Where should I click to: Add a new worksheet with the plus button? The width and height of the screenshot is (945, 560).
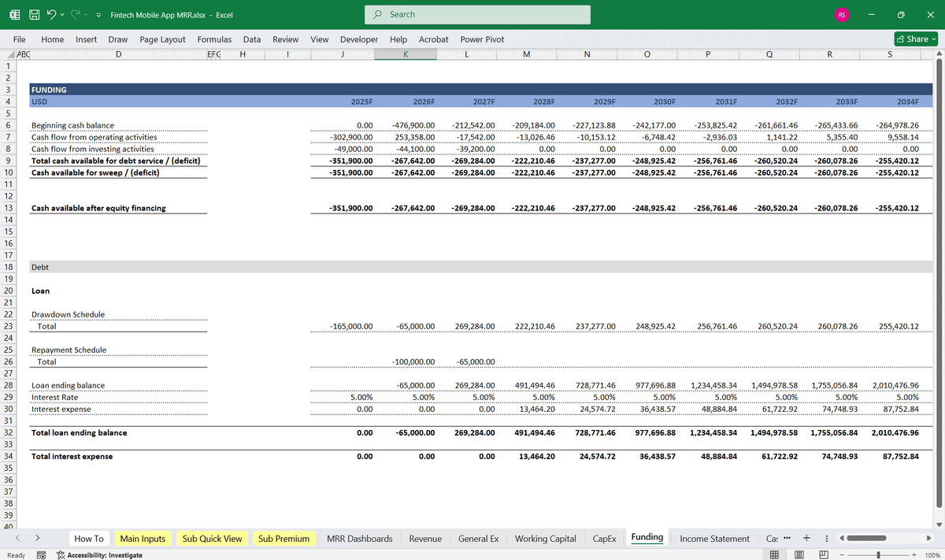(806, 538)
